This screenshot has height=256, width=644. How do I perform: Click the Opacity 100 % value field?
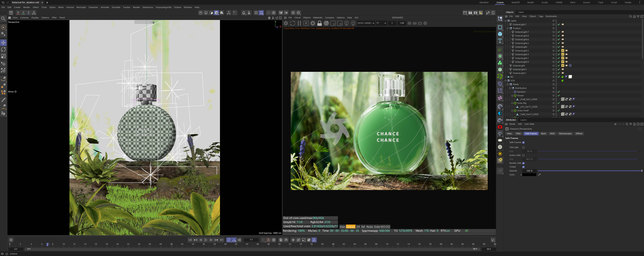point(529,171)
